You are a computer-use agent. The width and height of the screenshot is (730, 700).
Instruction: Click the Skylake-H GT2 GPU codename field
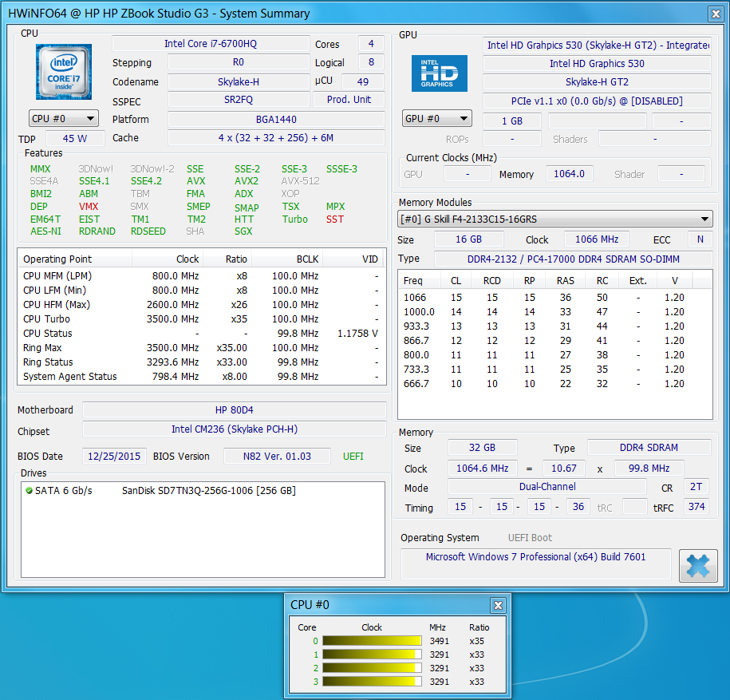tap(597, 82)
